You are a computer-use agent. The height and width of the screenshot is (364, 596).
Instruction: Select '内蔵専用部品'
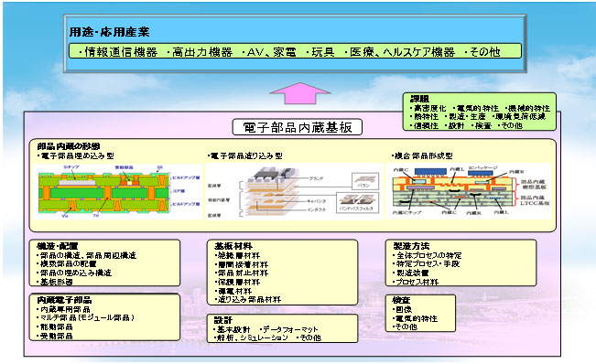tap(65, 309)
